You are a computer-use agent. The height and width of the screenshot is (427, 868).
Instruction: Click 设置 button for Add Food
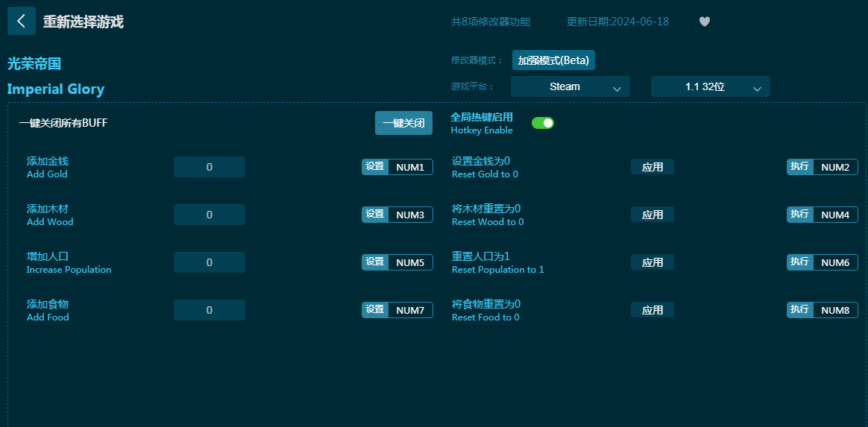tap(375, 309)
